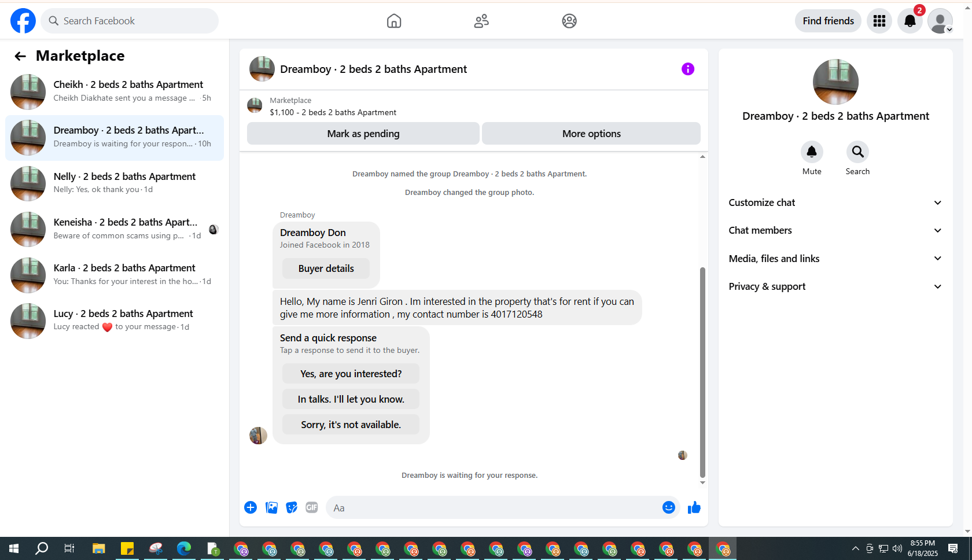Send quick reply "In talks. I'll let you know."
Screen dimensions: 972x560
351,399
